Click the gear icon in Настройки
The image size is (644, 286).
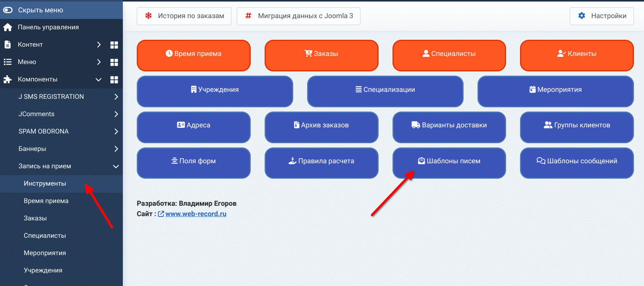click(581, 16)
